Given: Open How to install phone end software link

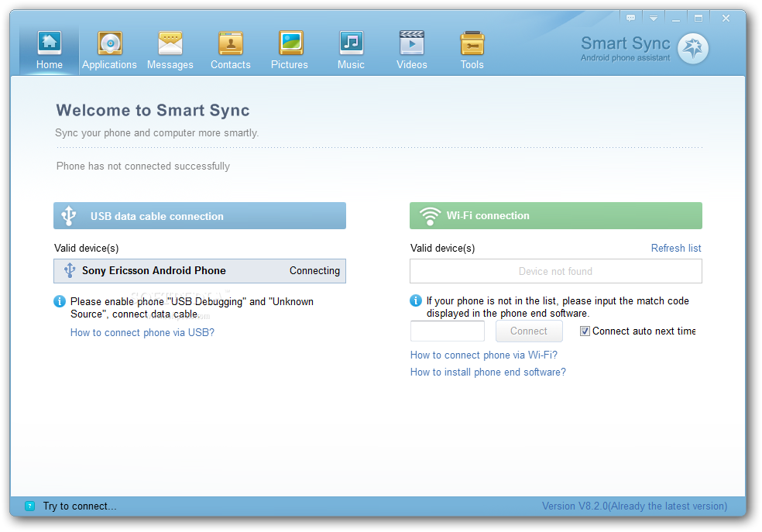Looking at the screenshot, I should tap(488, 372).
